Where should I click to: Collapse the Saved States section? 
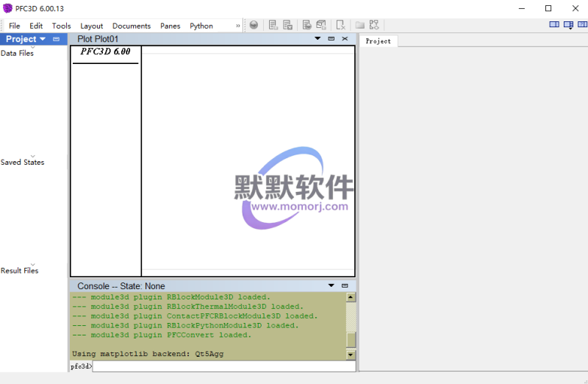(32, 156)
